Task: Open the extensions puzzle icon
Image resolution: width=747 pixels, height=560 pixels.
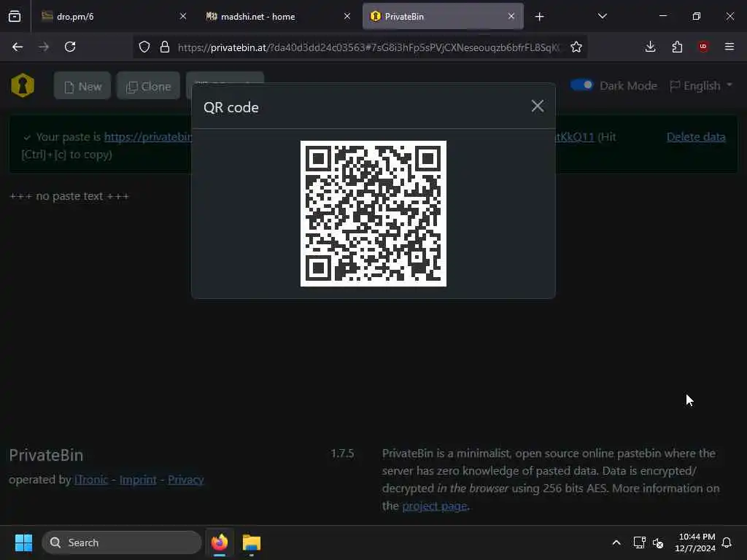Action: [677, 47]
